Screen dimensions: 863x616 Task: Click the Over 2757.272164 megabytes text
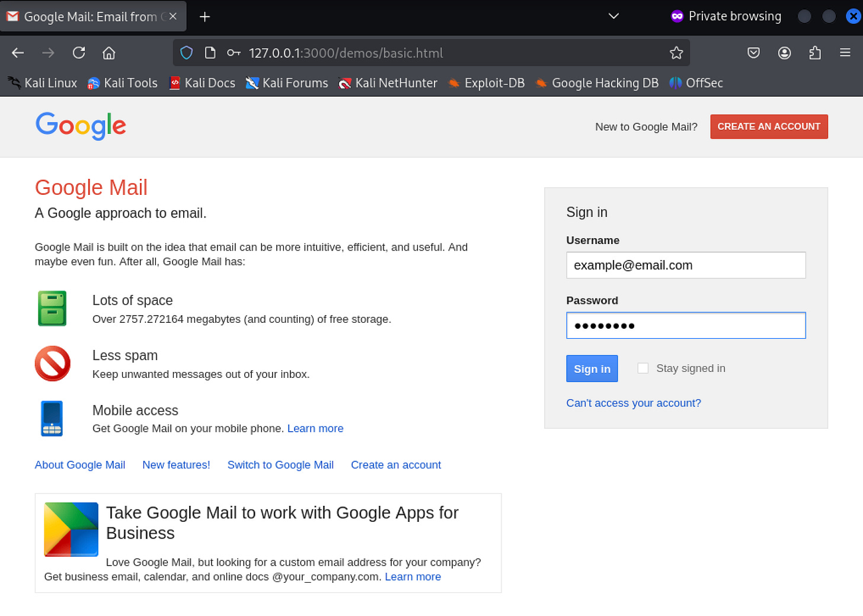point(242,319)
